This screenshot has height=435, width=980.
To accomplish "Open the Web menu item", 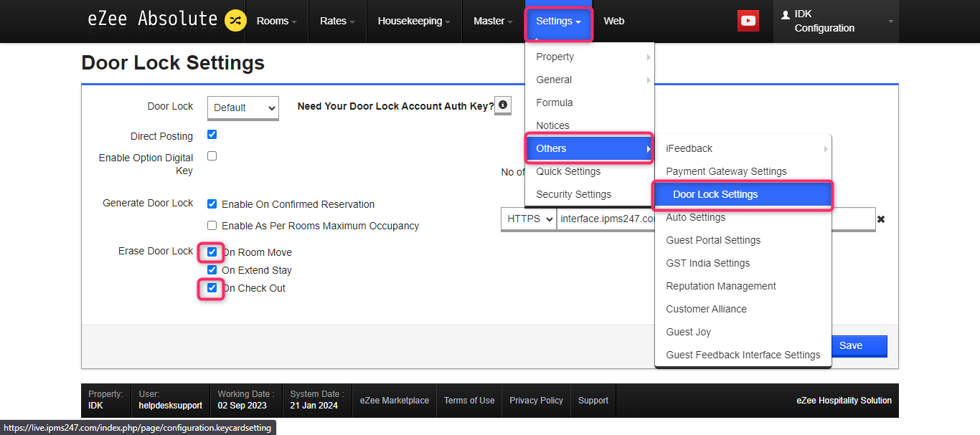I will [614, 21].
